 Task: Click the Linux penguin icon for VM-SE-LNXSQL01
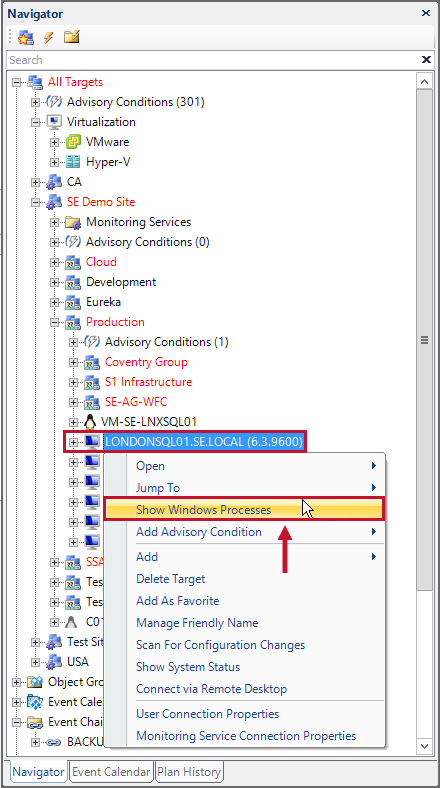90,422
